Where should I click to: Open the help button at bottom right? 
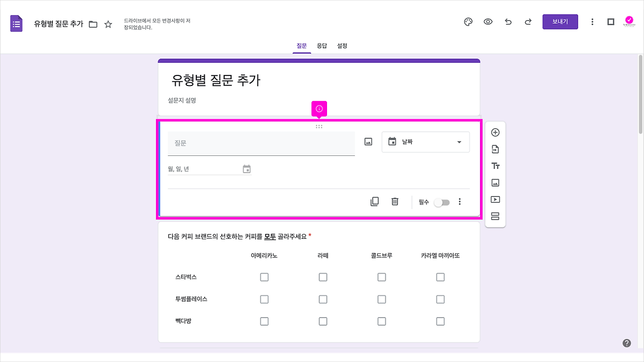click(627, 342)
